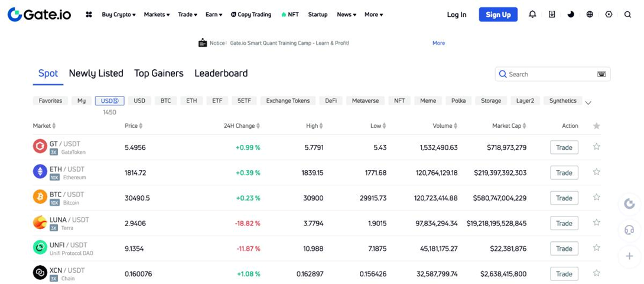The width and height of the screenshot is (644, 284).
Task: Expand the Trade dropdown menu
Action: (188, 14)
